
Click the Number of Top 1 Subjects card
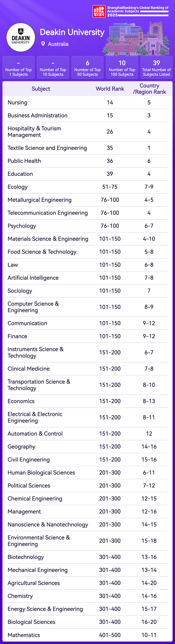coord(18,68)
